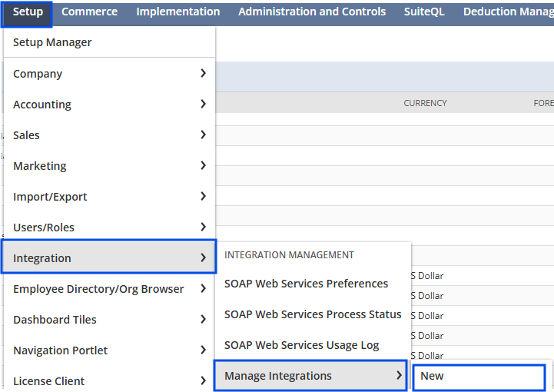554x392 pixels.
Task: Open the Commerce menu tab
Action: [x=89, y=12]
